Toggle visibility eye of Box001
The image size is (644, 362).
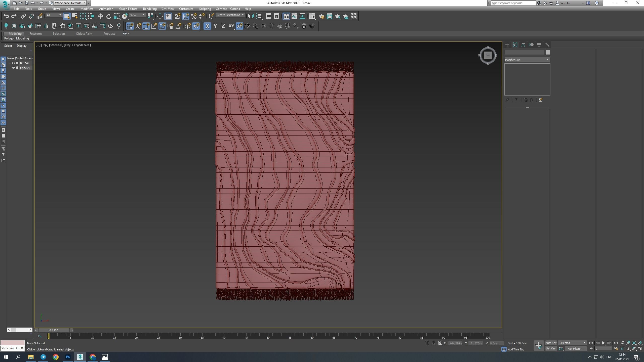(13, 63)
